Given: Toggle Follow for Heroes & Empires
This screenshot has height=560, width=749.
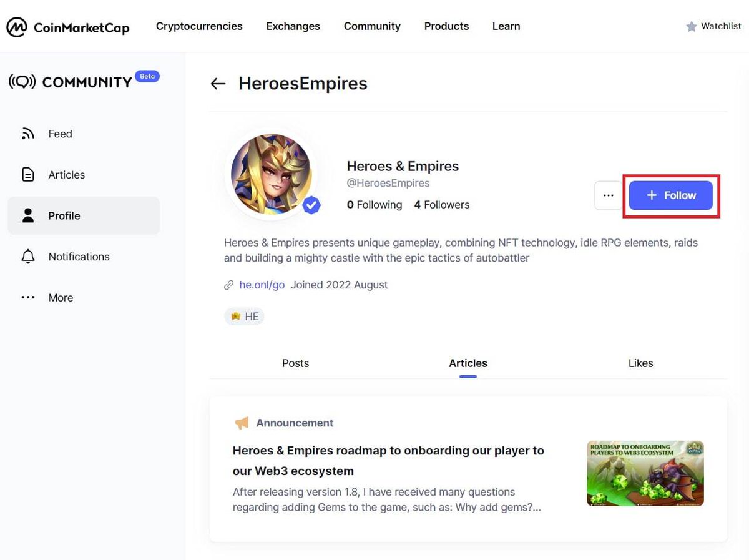Looking at the screenshot, I should [670, 195].
